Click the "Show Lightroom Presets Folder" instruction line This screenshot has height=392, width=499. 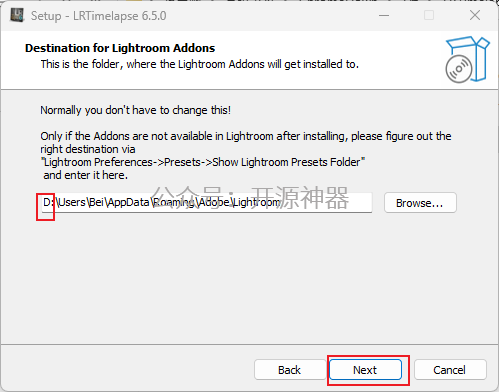point(203,162)
